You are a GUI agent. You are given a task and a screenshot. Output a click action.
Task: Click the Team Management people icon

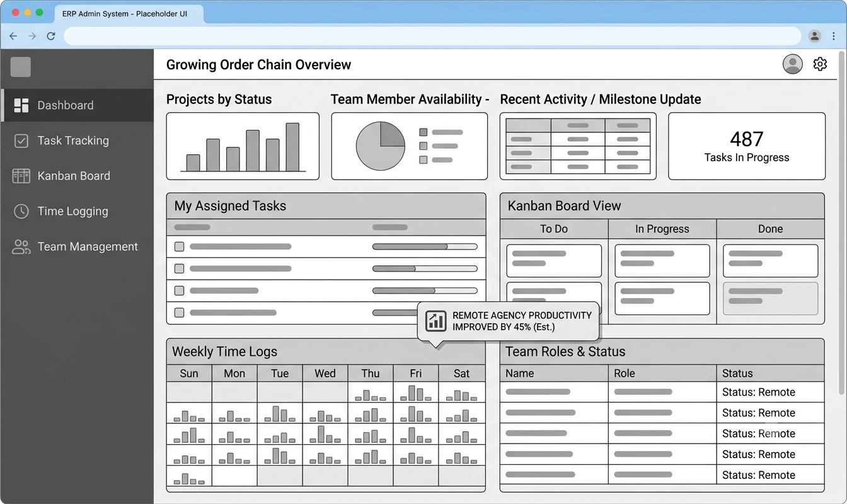tap(21, 246)
